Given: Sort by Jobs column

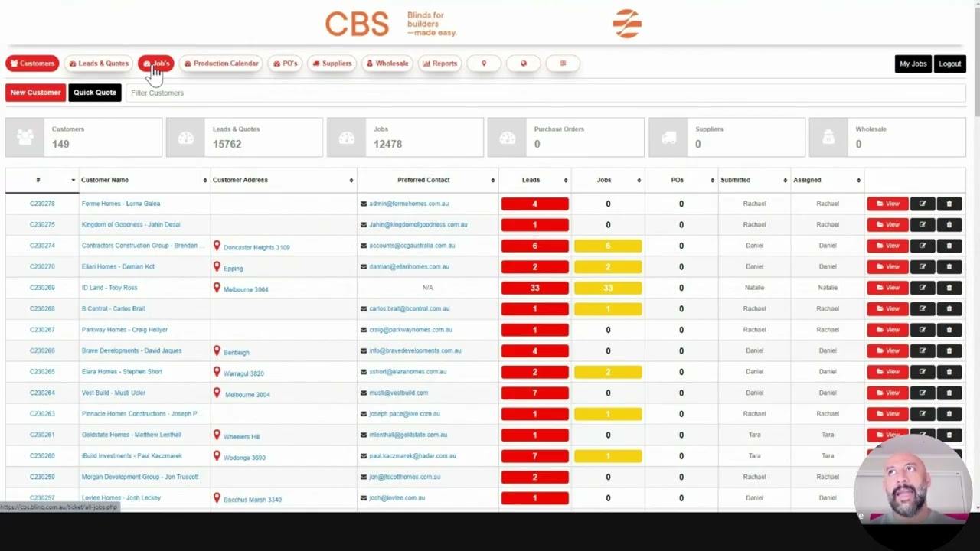Looking at the screenshot, I should pos(639,180).
